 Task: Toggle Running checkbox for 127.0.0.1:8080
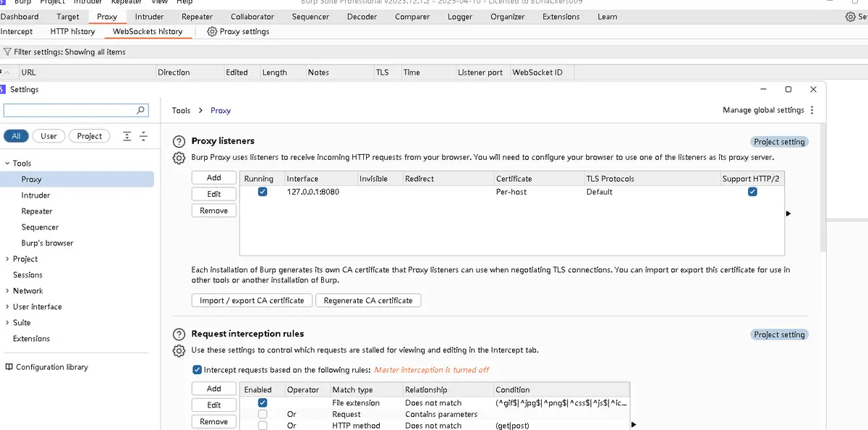tap(263, 192)
